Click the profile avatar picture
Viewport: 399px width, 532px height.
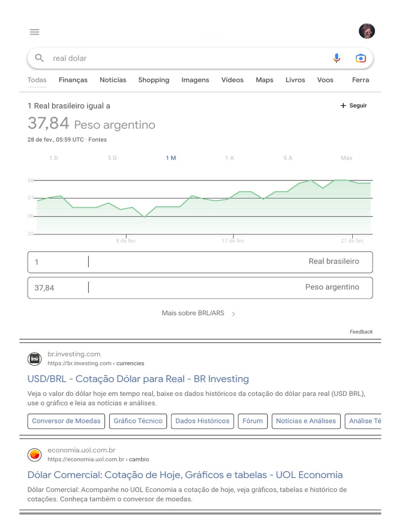367,31
